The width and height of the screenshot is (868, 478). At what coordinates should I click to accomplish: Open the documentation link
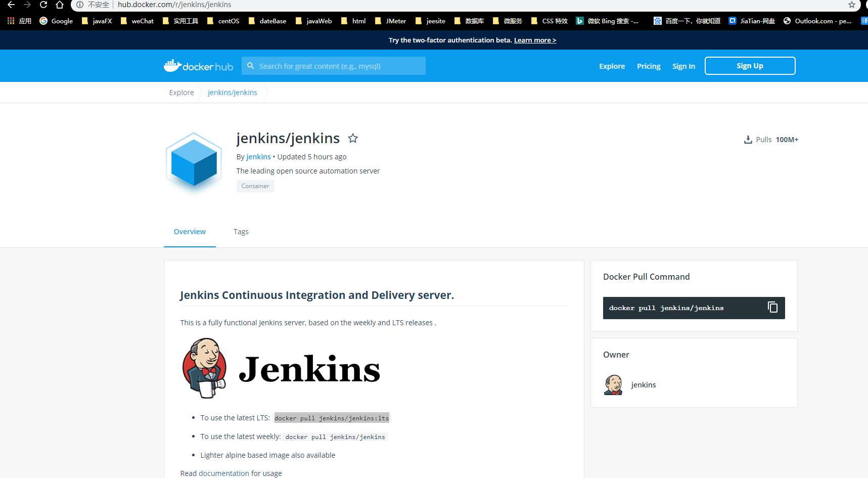[224, 473]
